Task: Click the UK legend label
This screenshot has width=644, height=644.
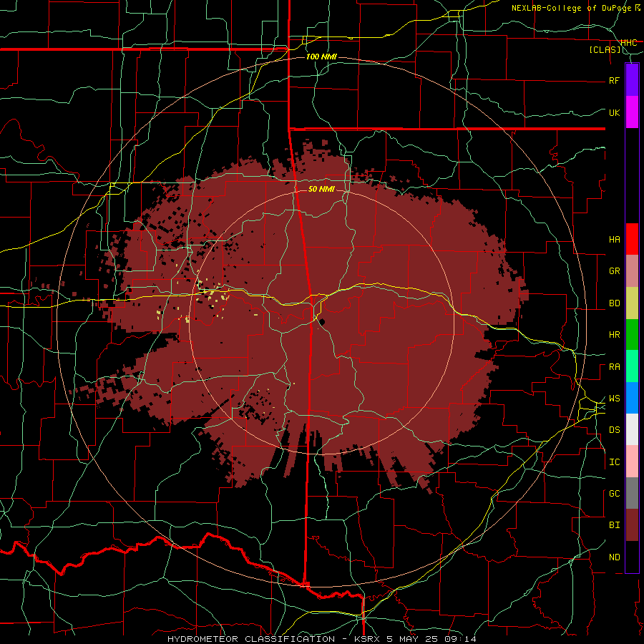Action: [615, 112]
